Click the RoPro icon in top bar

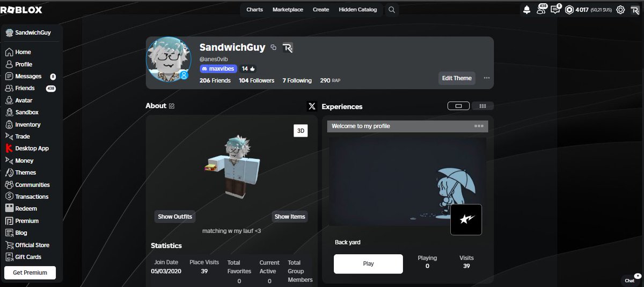(635, 10)
